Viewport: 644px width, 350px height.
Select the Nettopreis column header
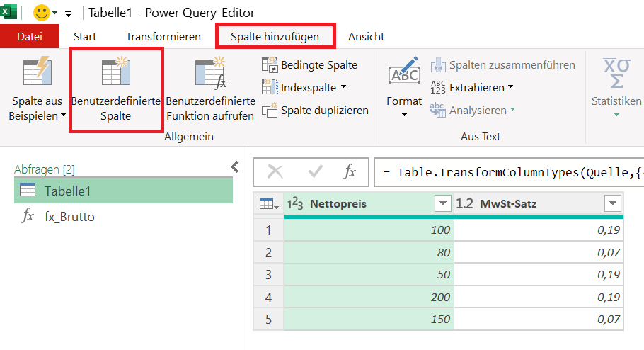369,203
